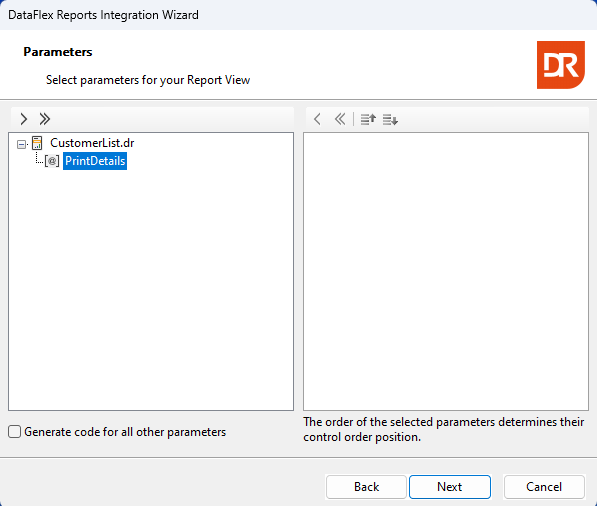Select the CustomerList.dr tree item
Viewport: 597px width, 506px height.
click(x=92, y=143)
